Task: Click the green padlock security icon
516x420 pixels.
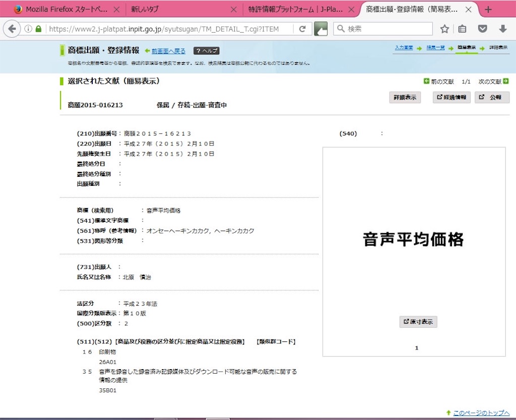Action: [x=38, y=29]
